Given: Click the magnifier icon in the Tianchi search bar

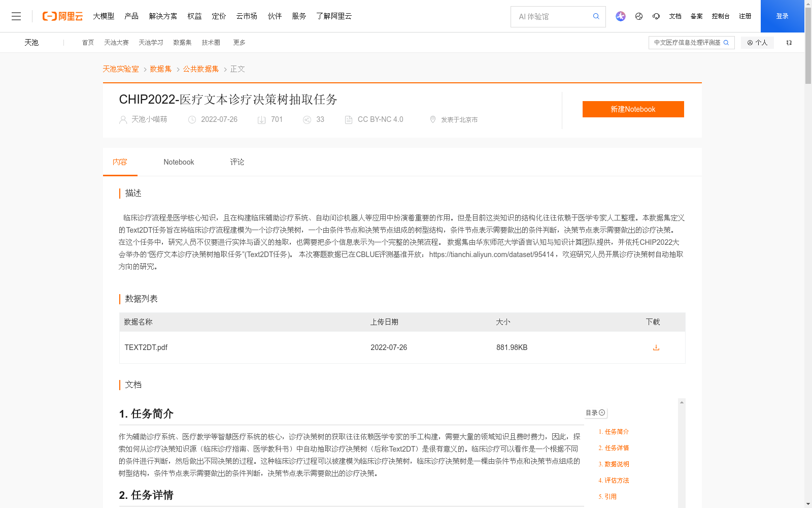Looking at the screenshot, I should pos(726,43).
